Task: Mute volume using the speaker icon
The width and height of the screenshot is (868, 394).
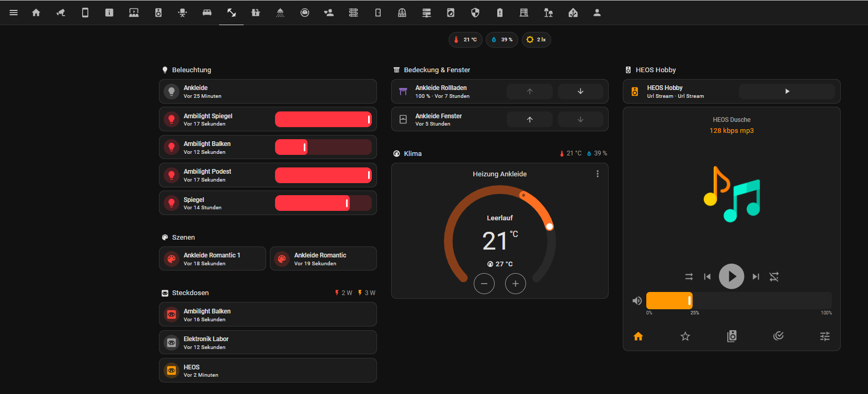Action: (x=636, y=301)
